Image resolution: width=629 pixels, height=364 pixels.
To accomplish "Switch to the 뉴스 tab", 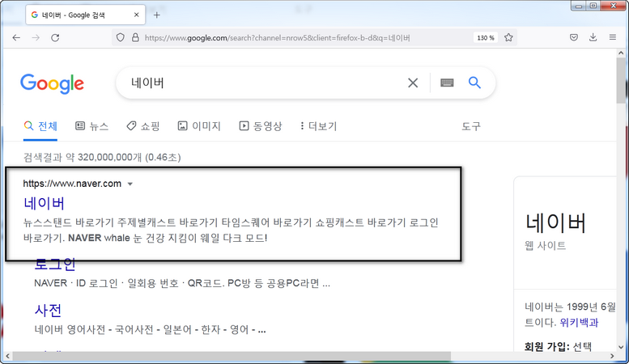I will coord(91,126).
